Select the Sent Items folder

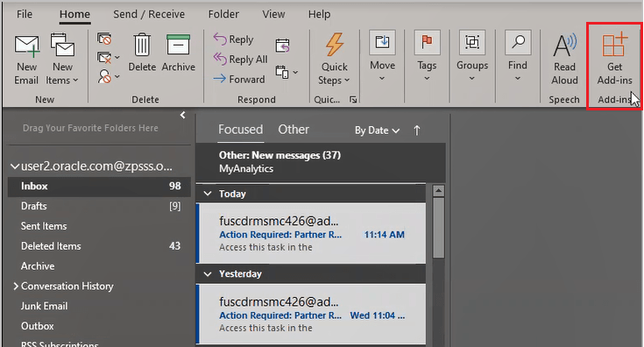click(98, 226)
